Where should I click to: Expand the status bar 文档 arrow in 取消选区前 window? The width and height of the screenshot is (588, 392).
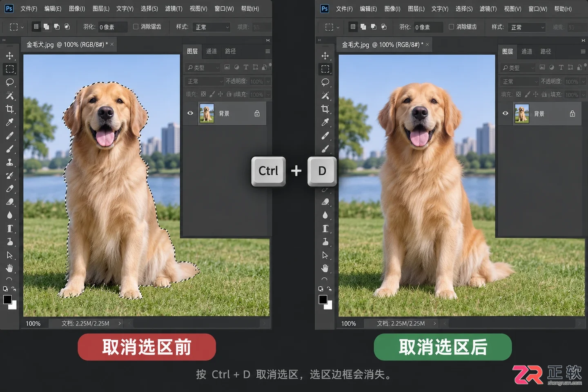(x=120, y=323)
